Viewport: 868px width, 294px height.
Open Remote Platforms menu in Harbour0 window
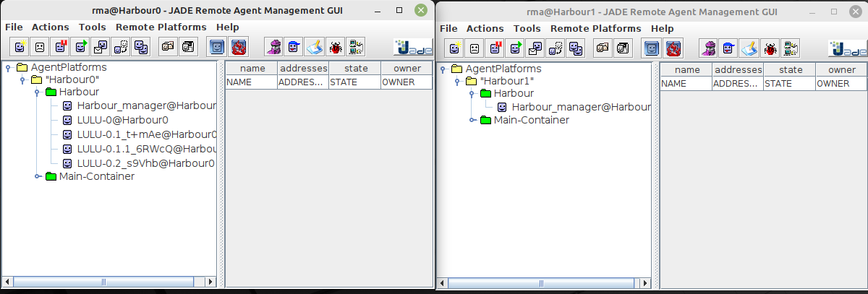point(161,27)
